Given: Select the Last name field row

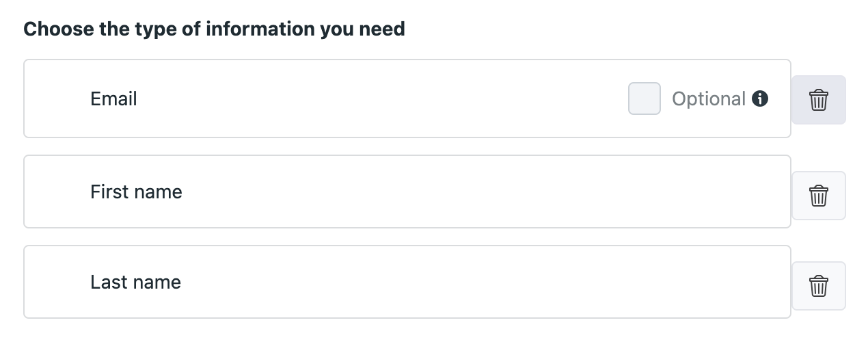Looking at the screenshot, I should tap(407, 282).
